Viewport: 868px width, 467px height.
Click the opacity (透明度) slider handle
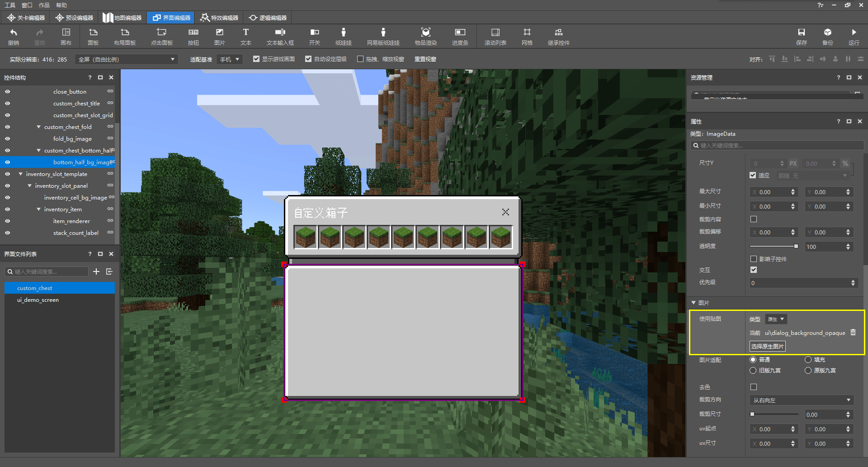[796, 246]
